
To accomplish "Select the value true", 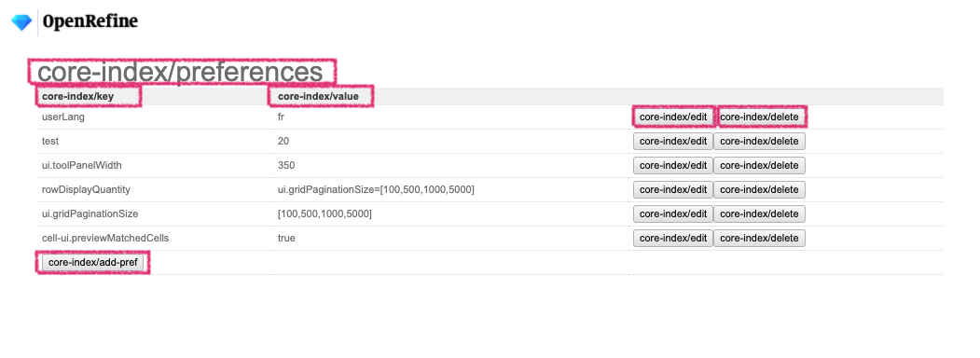I will click(287, 238).
